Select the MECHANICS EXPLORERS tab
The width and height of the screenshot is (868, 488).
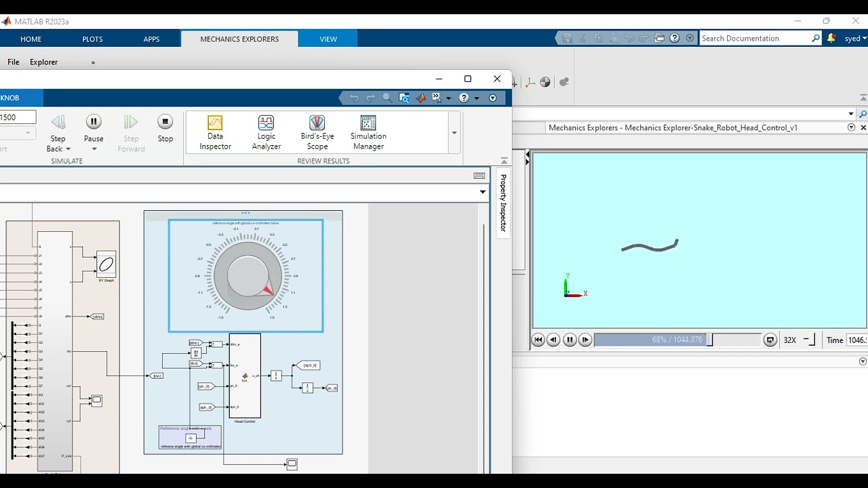point(239,39)
